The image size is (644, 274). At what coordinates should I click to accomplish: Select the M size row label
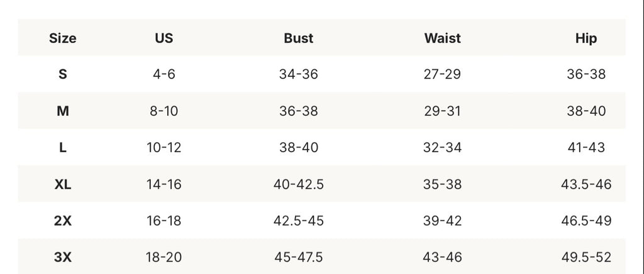coord(62,111)
